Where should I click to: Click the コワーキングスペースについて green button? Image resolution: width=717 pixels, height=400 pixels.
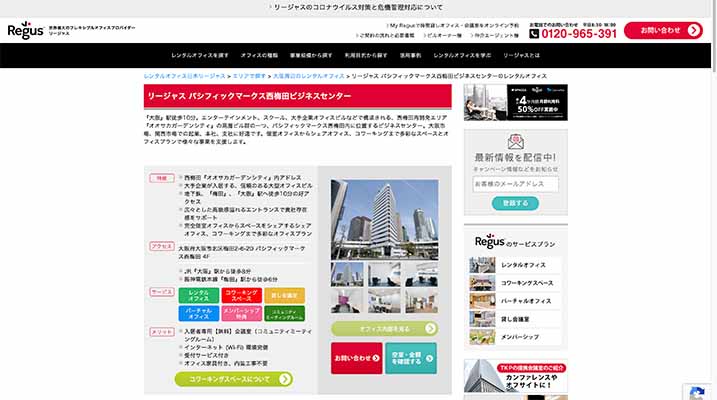pos(234,379)
